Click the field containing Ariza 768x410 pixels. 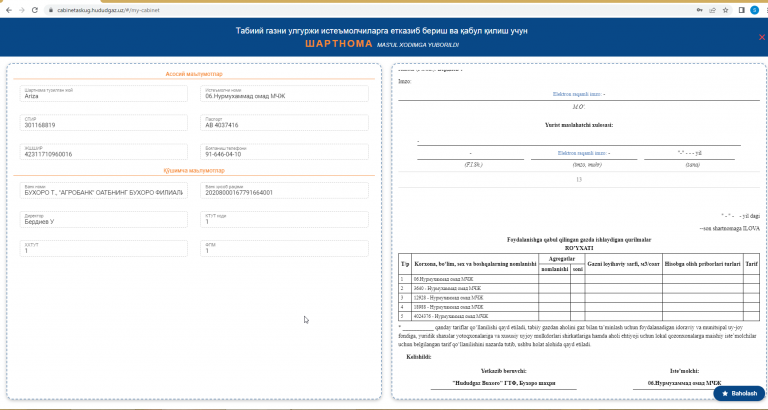click(103, 94)
